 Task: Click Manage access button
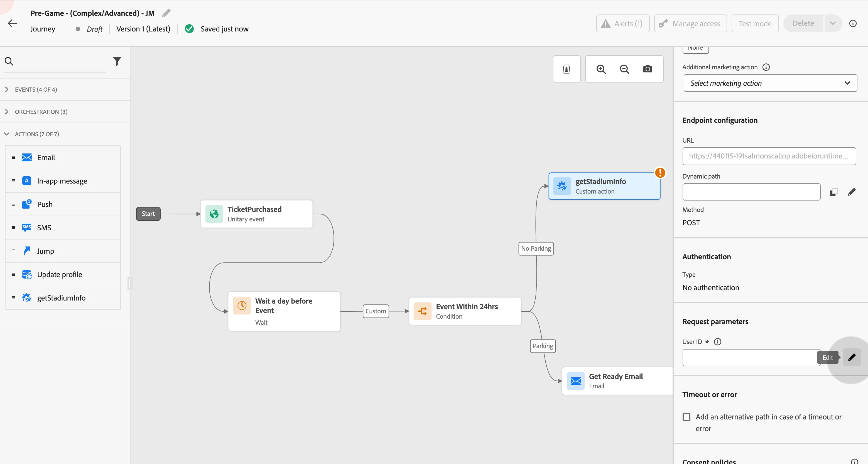[690, 23]
